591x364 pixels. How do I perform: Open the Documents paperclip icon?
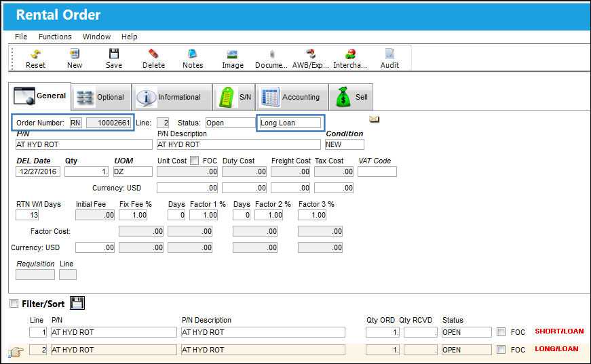tap(272, 54)
